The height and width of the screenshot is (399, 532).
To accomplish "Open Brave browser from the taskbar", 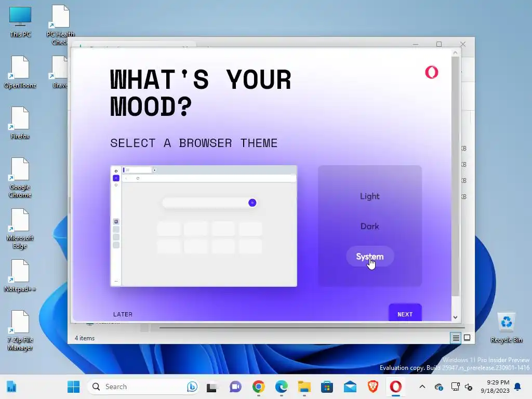I will [373, 387].
